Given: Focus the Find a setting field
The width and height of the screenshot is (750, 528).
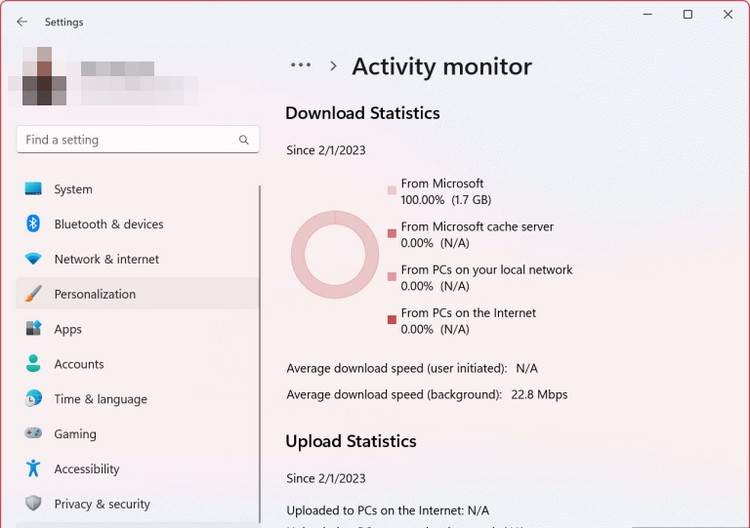Looking at the screenshot, I should pyautogui.click(x=138, y=140).
